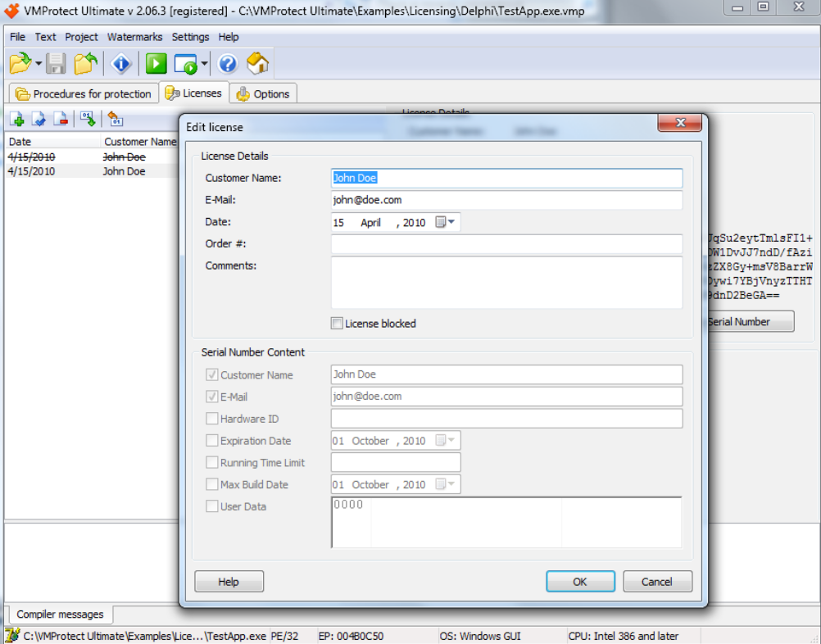This screenshot has width=821, height=644.
Task: Click the green Compile play icon
Action: click(156, 64)
